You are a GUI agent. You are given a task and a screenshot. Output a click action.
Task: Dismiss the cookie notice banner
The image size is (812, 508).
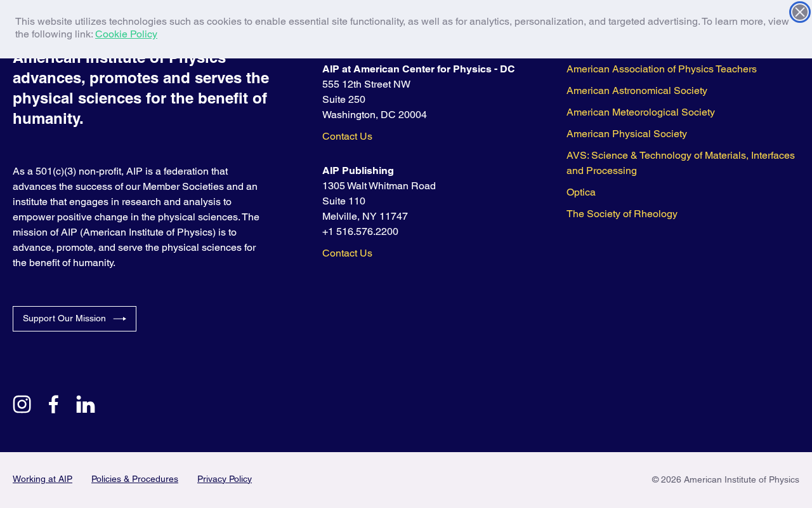(x=800, y=12)
